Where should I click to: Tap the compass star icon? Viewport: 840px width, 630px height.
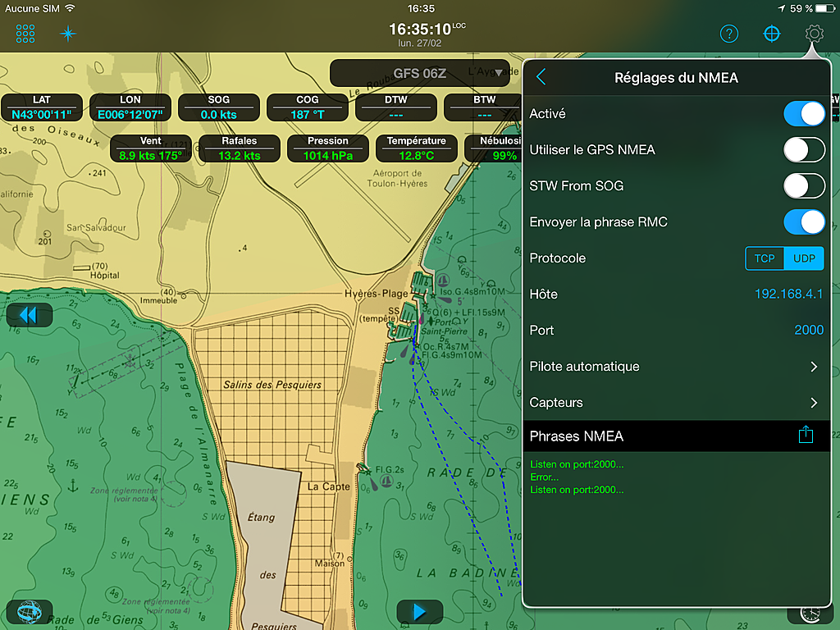click(68, 34)
